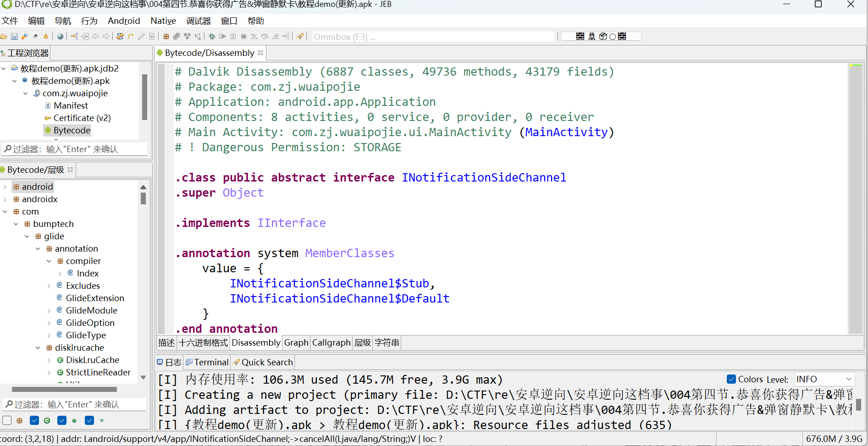Click the project tree vertical scrollbar
The height and width of the screenshot is (446, 868).
pyautogui.click(x=145, y=97)
